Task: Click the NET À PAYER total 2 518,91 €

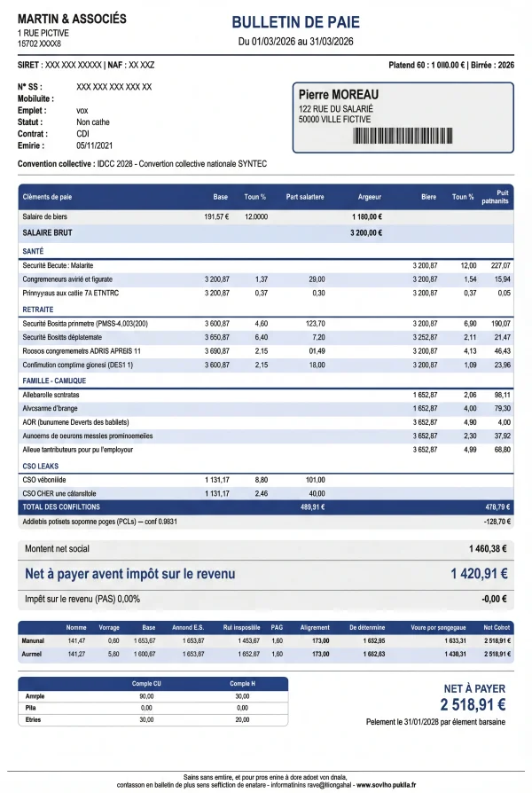Action: [473, 704]
